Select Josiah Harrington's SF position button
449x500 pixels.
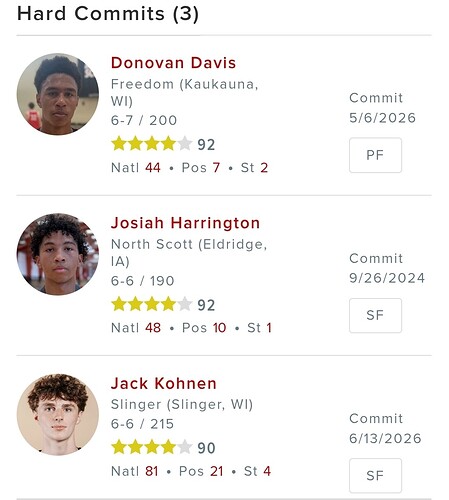375,315
